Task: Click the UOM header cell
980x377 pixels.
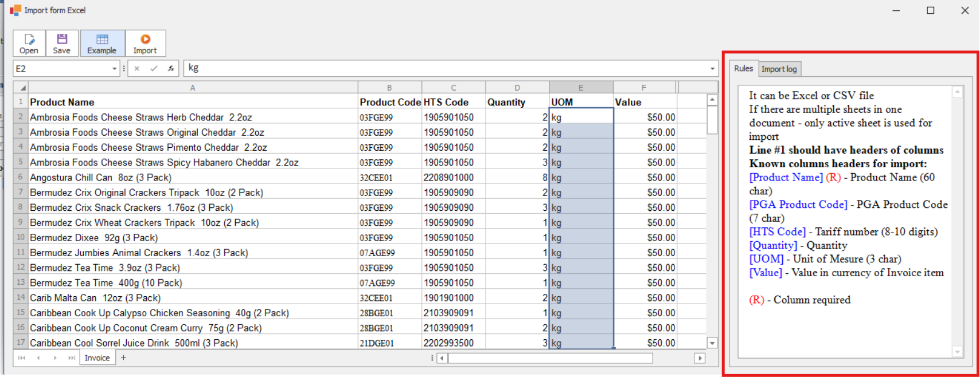Action: pyautogui.click(x=581, y=102)
